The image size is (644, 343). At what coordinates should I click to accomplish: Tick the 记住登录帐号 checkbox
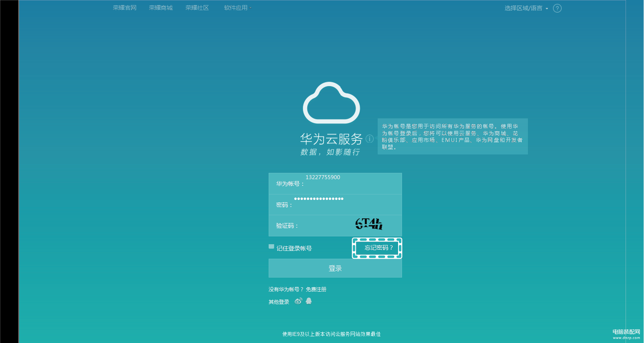coord(271,247)
